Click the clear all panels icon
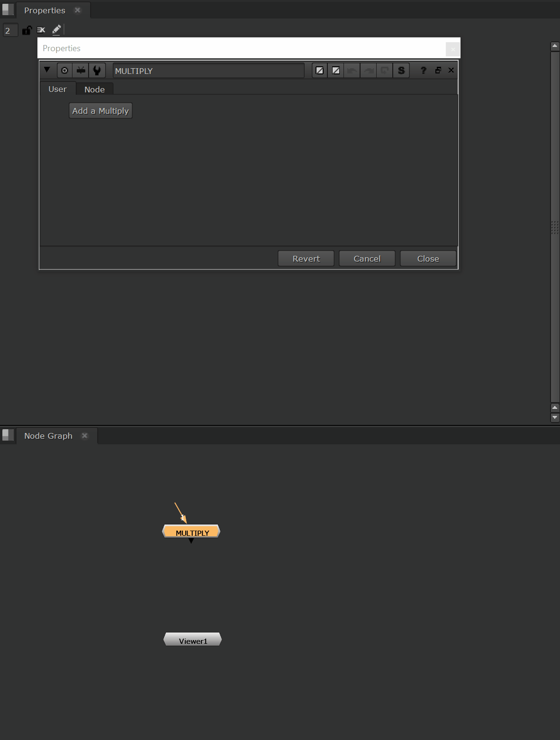Screen dimensions: 560x740 [x=41, y=30]
